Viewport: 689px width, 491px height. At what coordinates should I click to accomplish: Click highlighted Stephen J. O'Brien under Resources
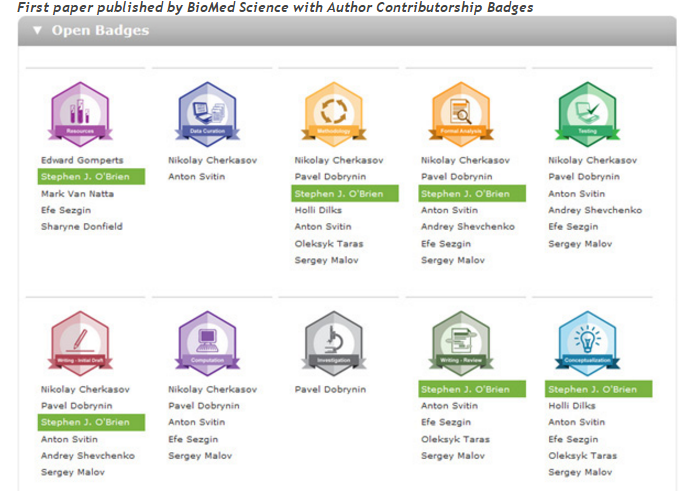(91, 176)
